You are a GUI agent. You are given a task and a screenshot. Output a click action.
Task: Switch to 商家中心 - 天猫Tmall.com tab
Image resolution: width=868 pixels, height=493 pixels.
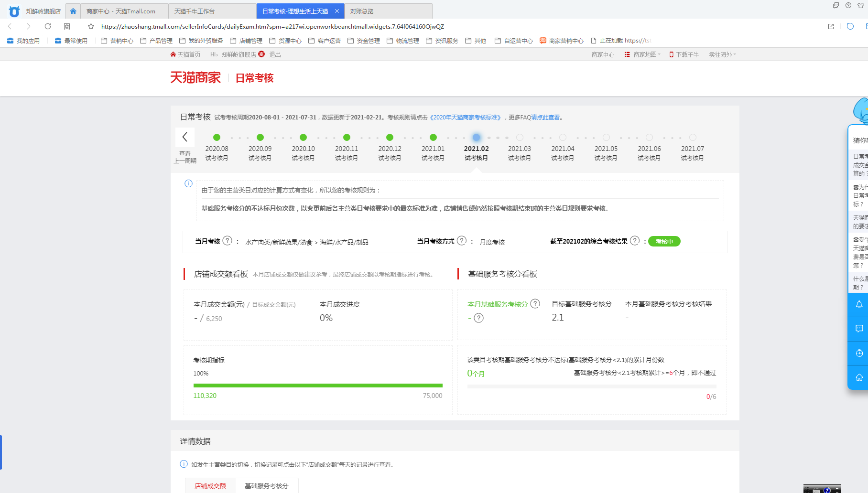124,11
